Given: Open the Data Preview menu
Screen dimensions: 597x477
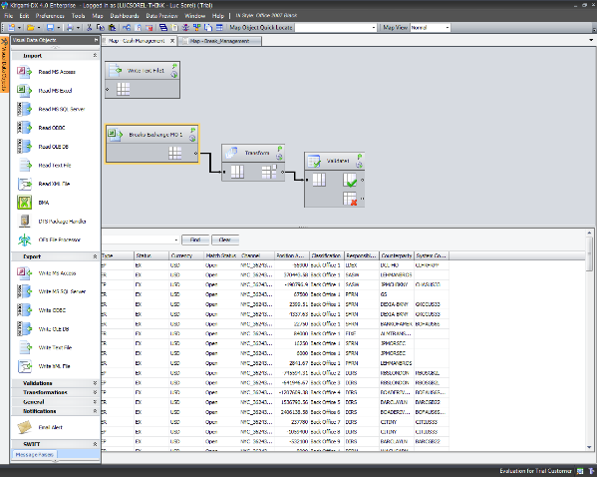Looking at the screenshot, I should pyautogui.click(x=162, y=16).
